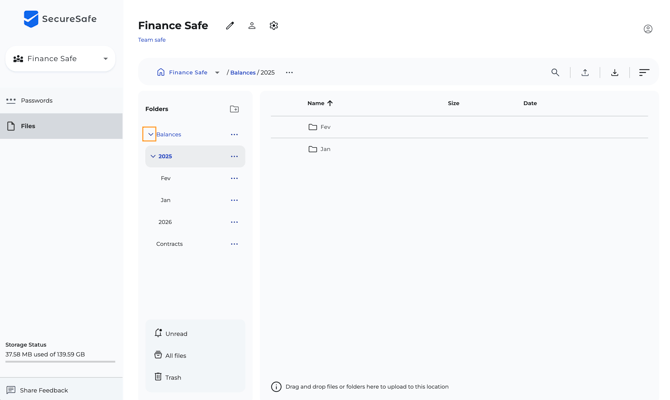
Task: Select Balances folder in tree
Action: point(169,134)
